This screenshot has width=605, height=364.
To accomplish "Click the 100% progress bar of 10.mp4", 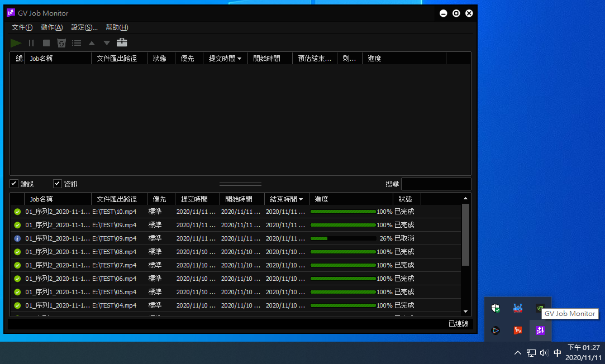I will tap(343, 212).
